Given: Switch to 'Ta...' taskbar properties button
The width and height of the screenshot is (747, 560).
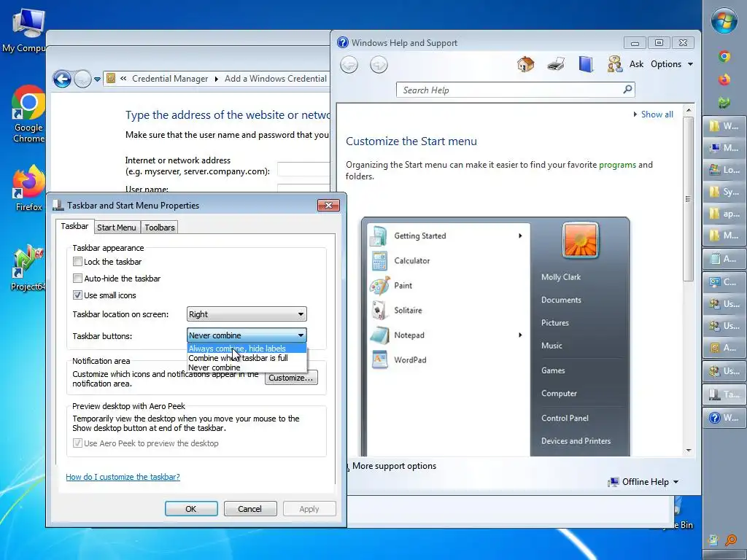Looking at the screenshot, I should (x=724, y=394).
